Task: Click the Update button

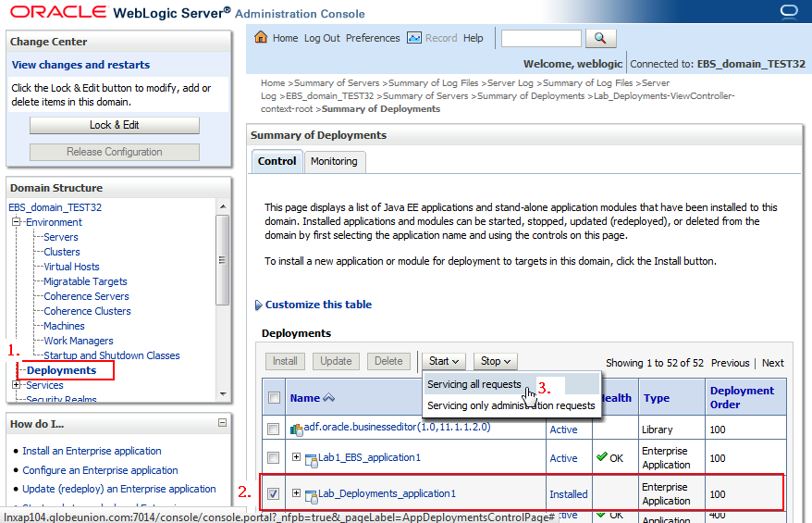Action: point(336,361)
